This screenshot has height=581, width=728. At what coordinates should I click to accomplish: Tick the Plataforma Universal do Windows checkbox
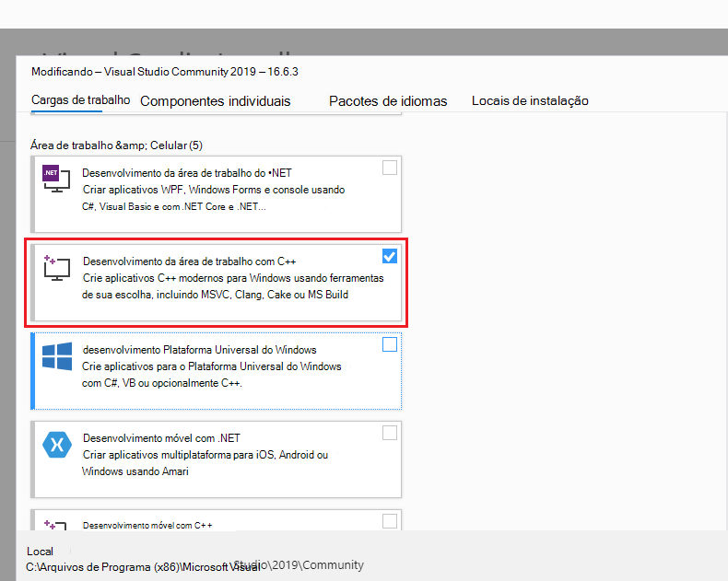coord(390,344)
